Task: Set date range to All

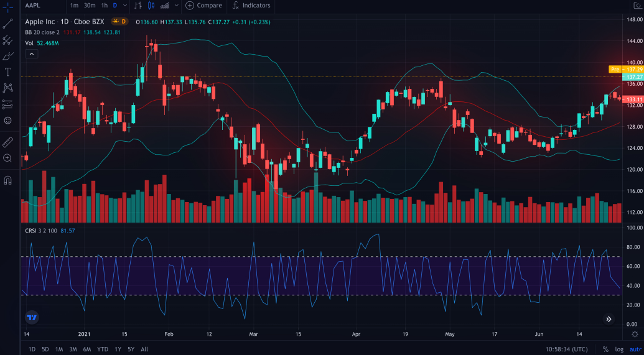Action: click(144, 349)
